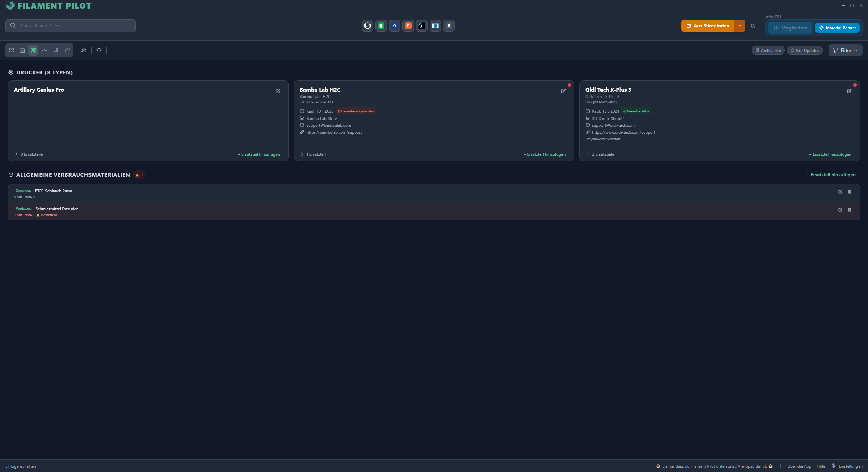This screenshot has width=868, height=472.
Task: Open Über die App
Action: click(799, 466)
